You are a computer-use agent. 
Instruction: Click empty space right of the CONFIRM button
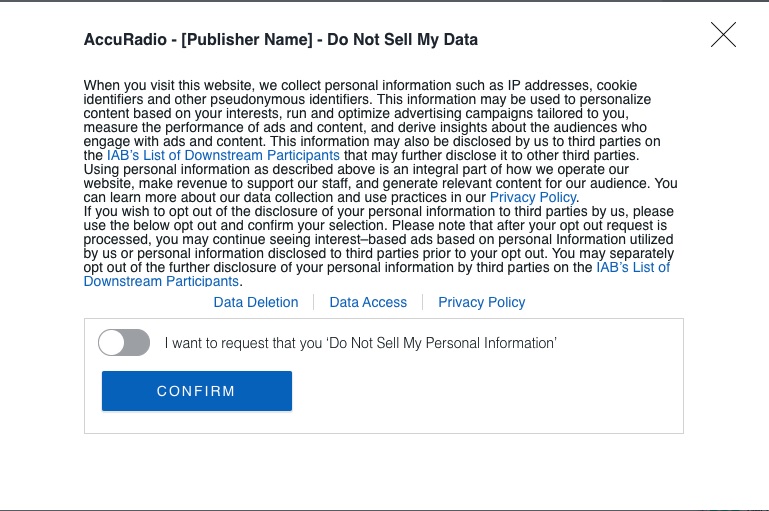click(480, 391)
